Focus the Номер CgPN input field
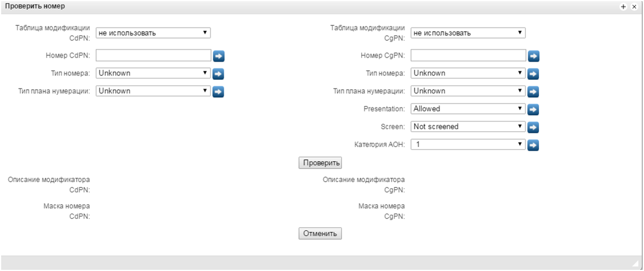644x271 pixels. [x=469, y=55]
